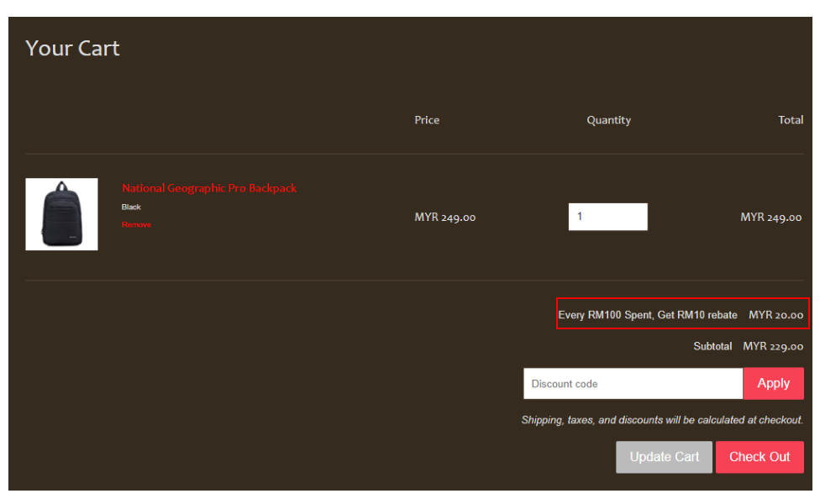The image size is (820, 504).
Task: Click into the Discount code field
Action: 633,384
